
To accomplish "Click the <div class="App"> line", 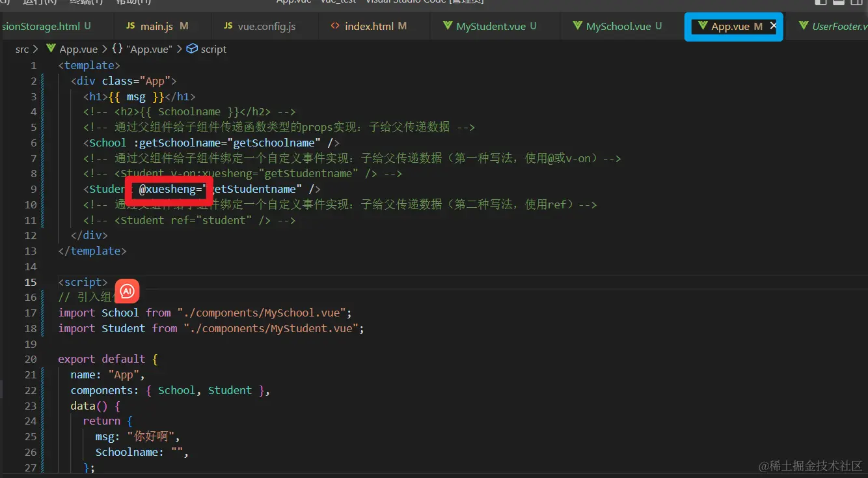I will click(x=124, y=81).
